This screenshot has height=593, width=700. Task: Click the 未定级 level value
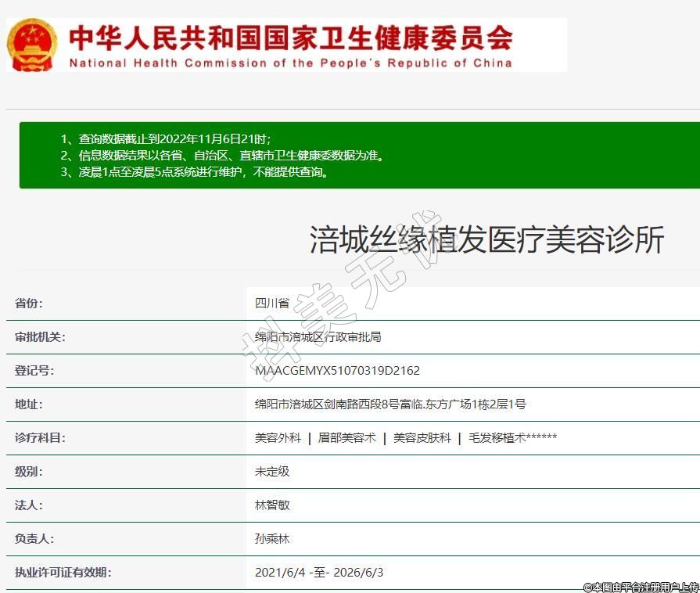click(x=272, y=472)
